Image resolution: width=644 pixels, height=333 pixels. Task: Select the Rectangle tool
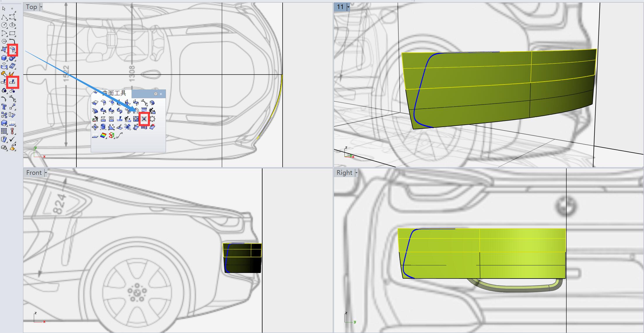[x=12, y=33]
